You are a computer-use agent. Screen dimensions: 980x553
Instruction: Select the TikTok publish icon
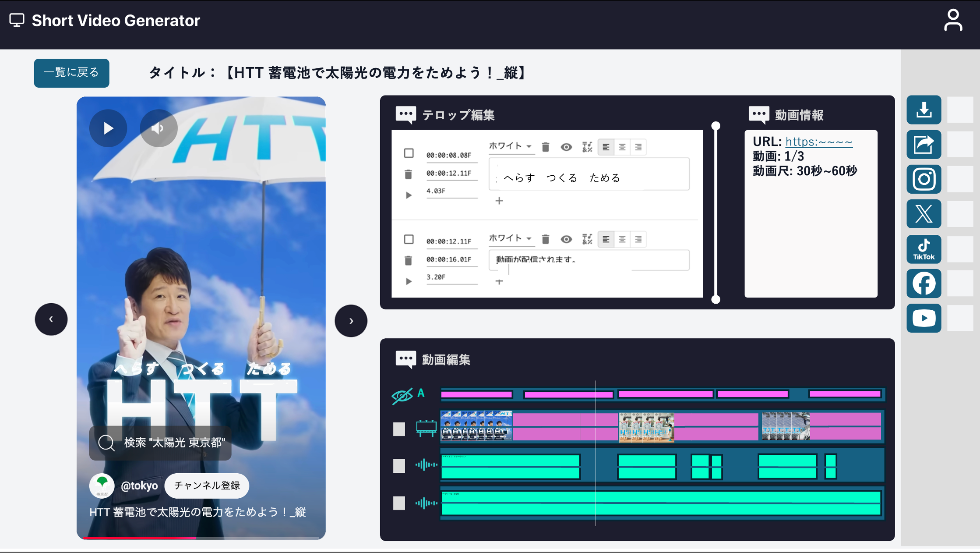(924, 249)
